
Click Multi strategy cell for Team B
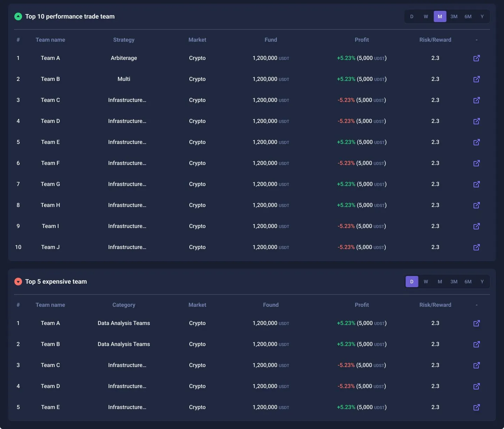coord(124,79)
